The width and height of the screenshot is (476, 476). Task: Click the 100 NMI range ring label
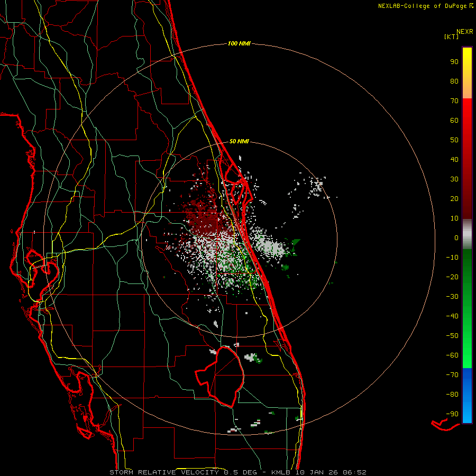pyautogui.click(x=239, y=43)
